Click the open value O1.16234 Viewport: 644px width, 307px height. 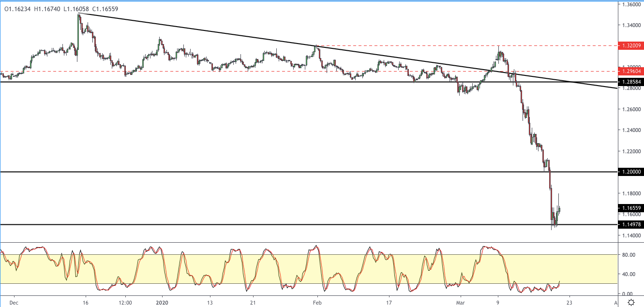(x=17, y=9)
